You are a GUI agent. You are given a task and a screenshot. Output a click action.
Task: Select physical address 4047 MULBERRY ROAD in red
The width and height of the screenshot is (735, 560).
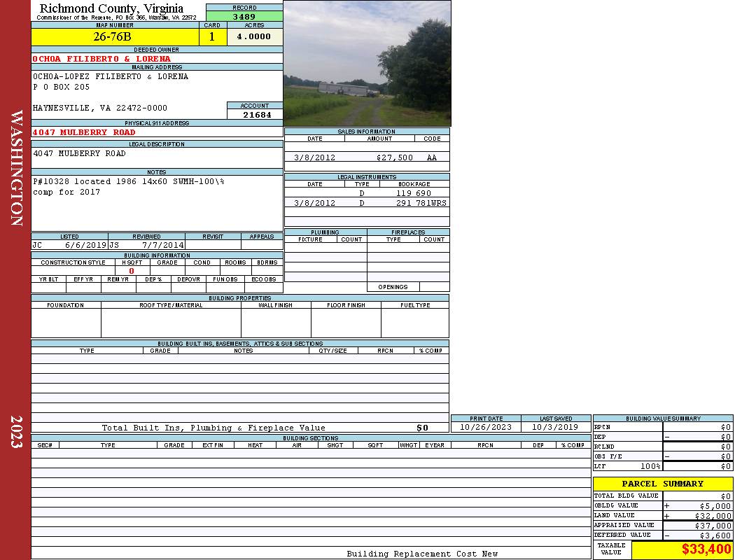84,132
